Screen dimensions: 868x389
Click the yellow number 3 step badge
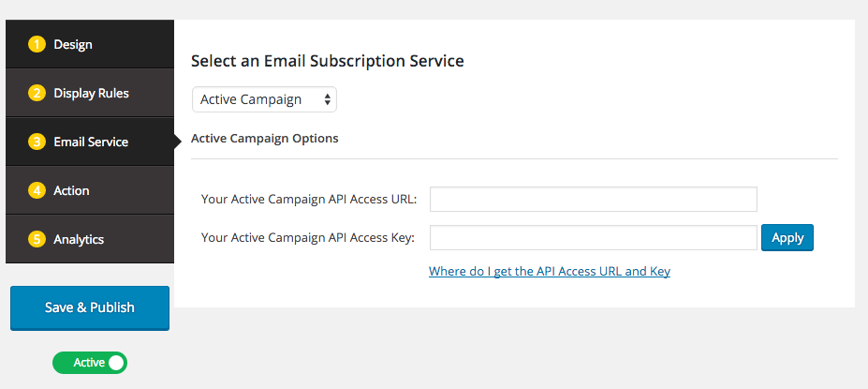[37, 142]
